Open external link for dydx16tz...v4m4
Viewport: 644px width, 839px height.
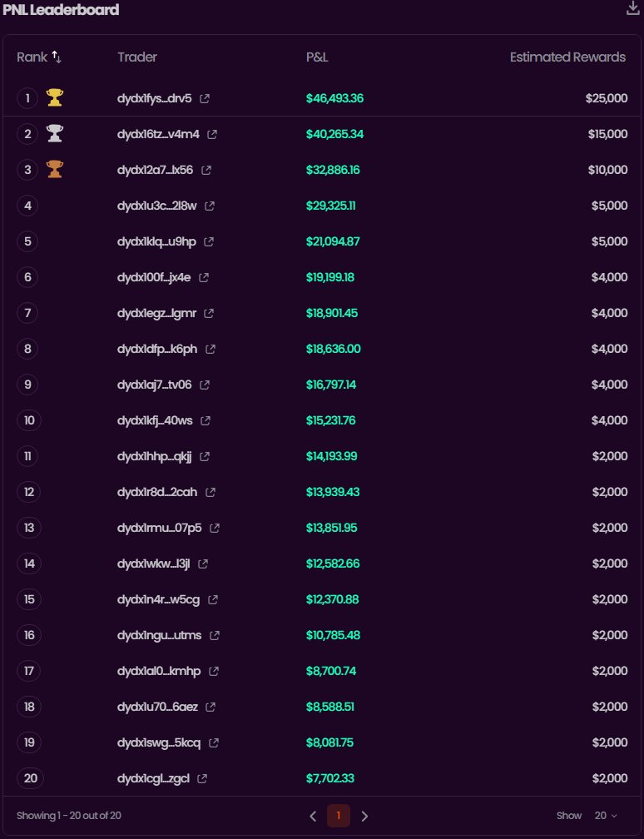212,135
